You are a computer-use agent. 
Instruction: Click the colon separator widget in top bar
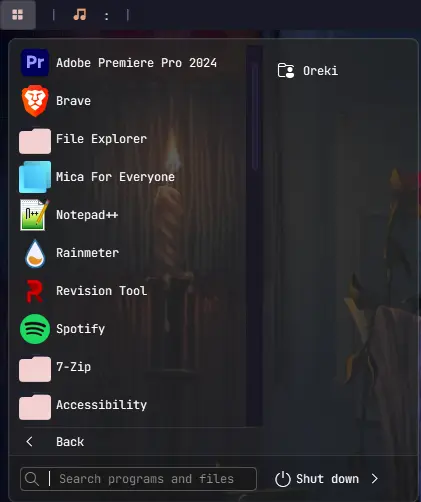pos(106,16)
